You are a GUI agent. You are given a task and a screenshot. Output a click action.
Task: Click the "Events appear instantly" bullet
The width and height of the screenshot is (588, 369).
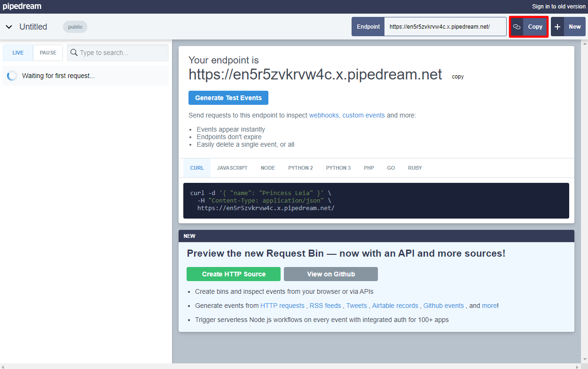tap(231, 129)
